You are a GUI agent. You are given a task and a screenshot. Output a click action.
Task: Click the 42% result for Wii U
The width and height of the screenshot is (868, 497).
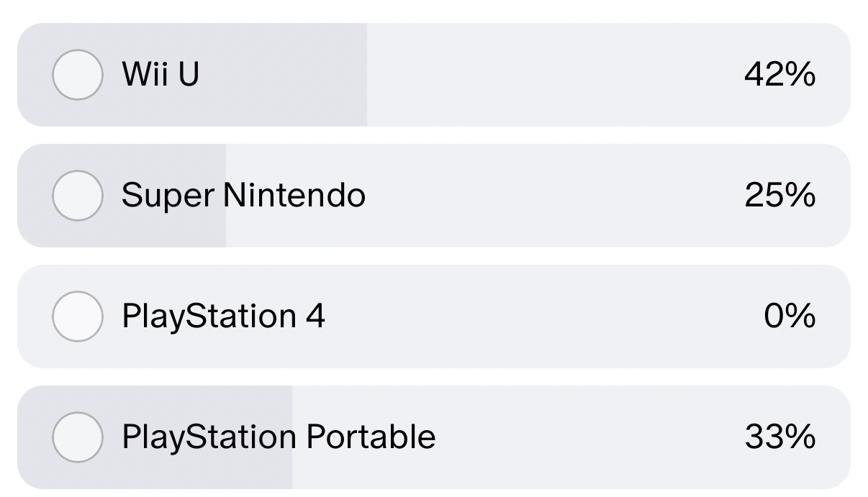(779, 74)
